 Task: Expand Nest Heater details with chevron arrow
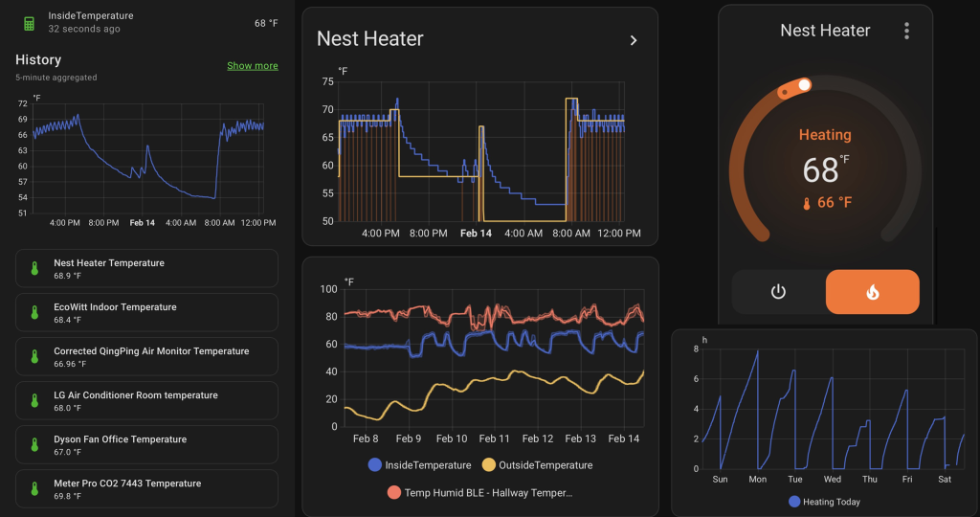(x=633, y=40)
